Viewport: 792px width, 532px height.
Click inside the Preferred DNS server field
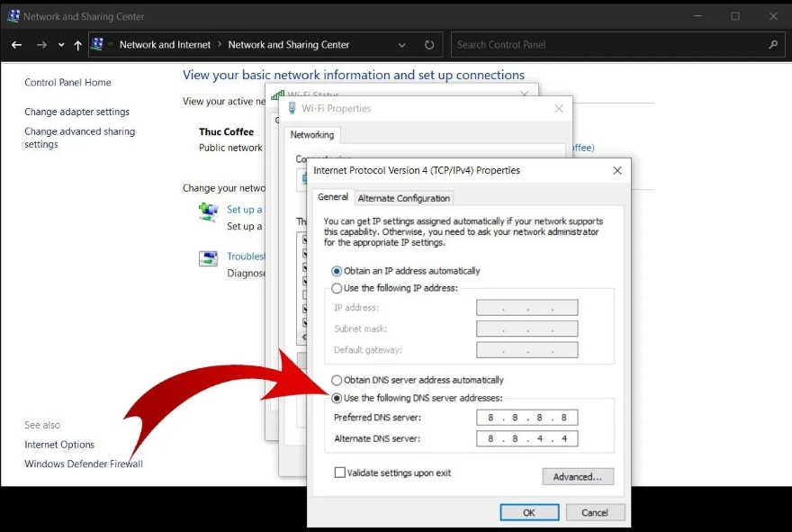coord(526,417)
